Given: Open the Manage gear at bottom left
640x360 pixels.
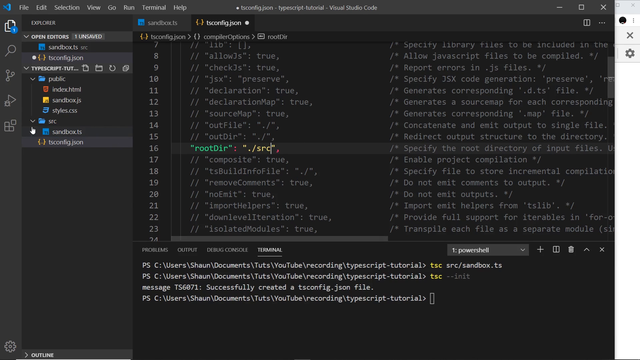Looking at the screenshot, I should tap(10, 347).
